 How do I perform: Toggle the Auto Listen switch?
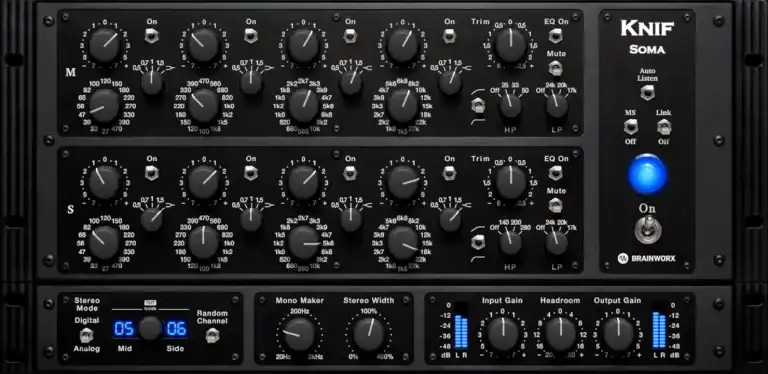648,92
